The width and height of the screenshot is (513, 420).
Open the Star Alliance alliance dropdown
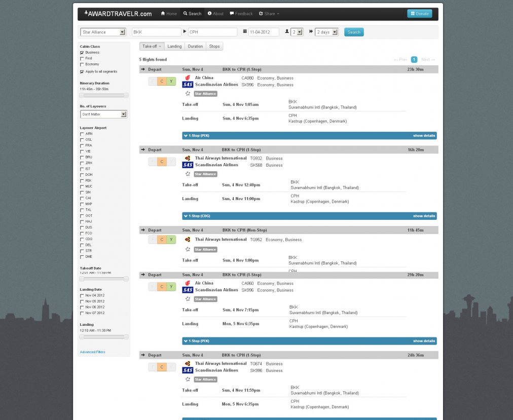click(103, 32)
